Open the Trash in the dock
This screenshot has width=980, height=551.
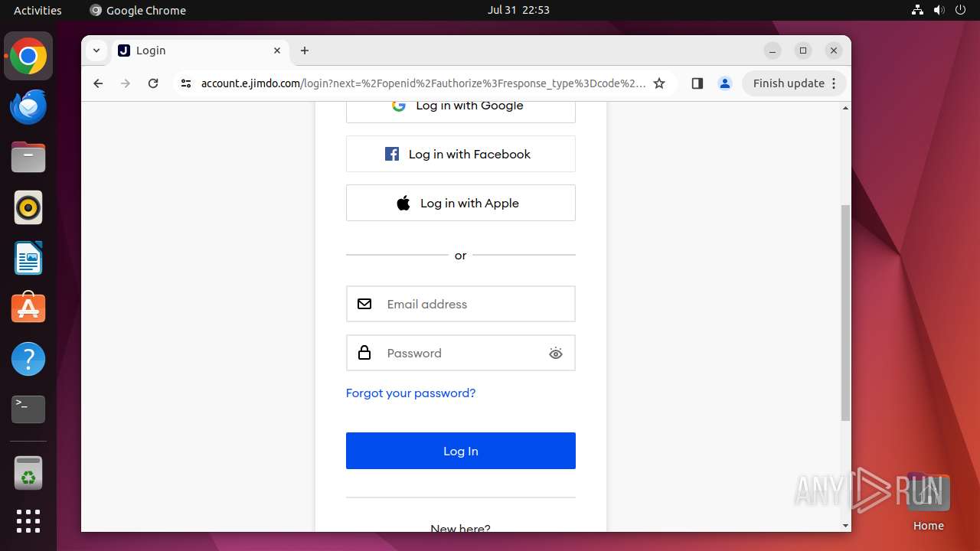click(x=28, y=473)
